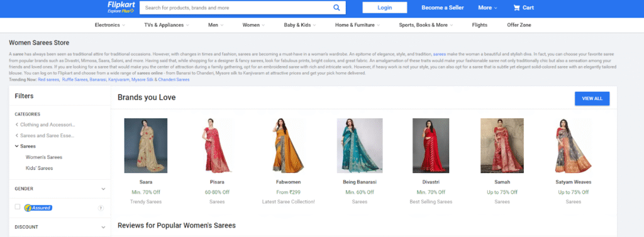Screen dimensions: 644x237
Task: Click the Pisara 60-80% Off text
Action: click(x=217, y=192)
